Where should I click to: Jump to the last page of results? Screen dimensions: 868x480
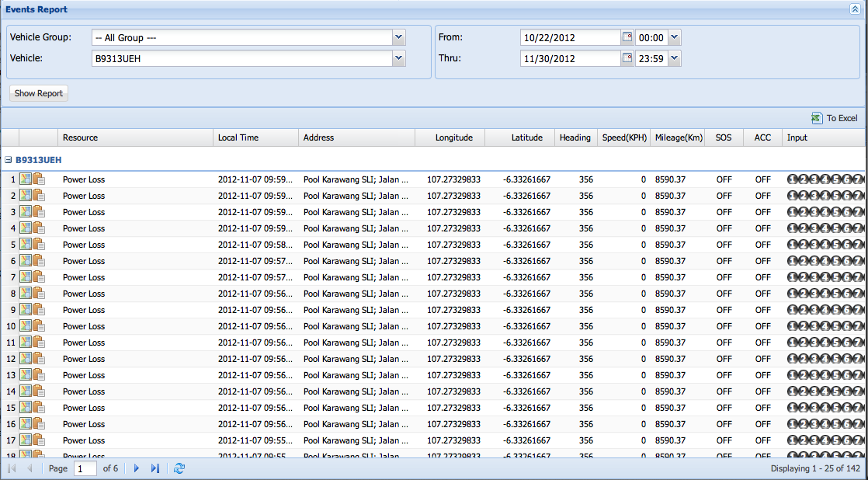coord(155,468)
